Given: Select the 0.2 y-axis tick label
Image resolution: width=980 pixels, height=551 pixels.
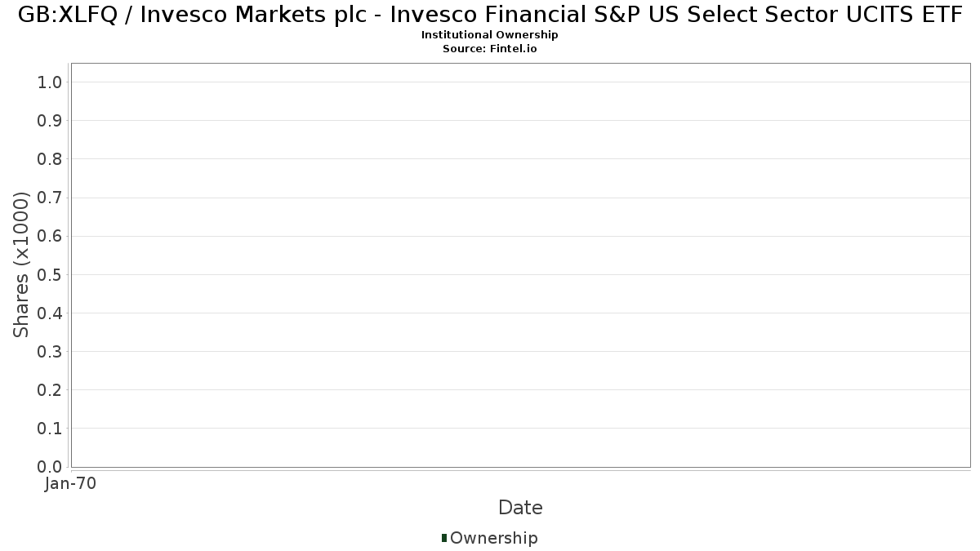Looking at the screenshot, I should click(50, 390).
